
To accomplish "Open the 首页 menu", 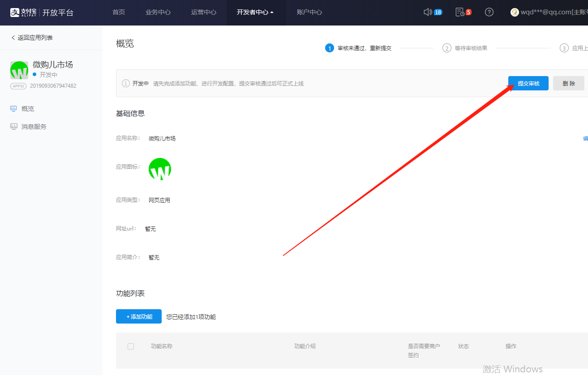I will 119,12.
